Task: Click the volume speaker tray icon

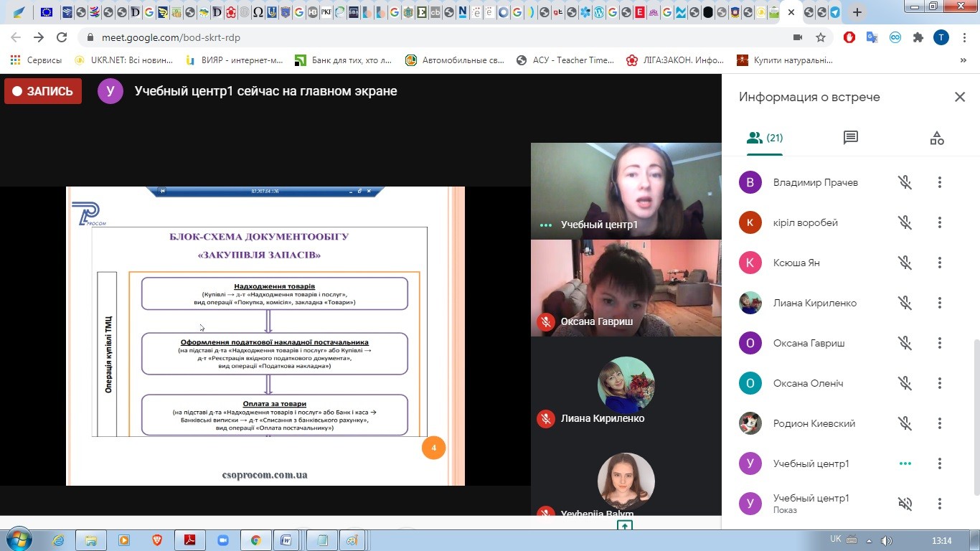Action: (x=887, y=540)
